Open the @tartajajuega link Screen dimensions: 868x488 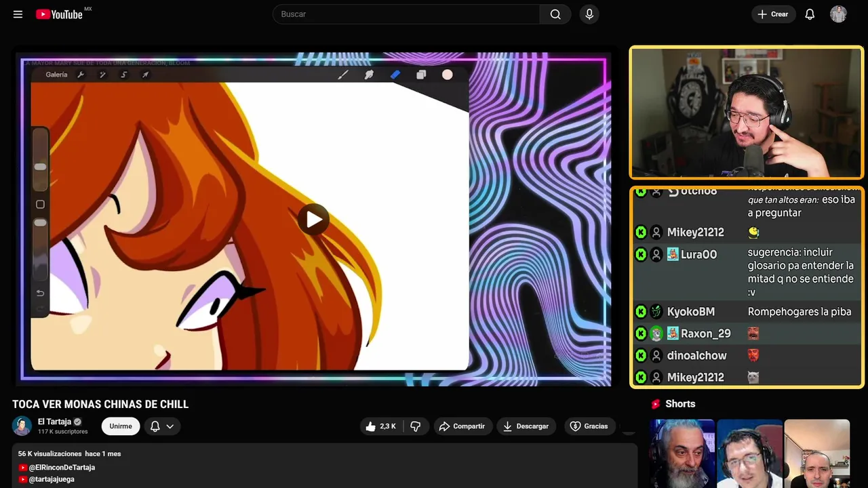pos(52,479)
